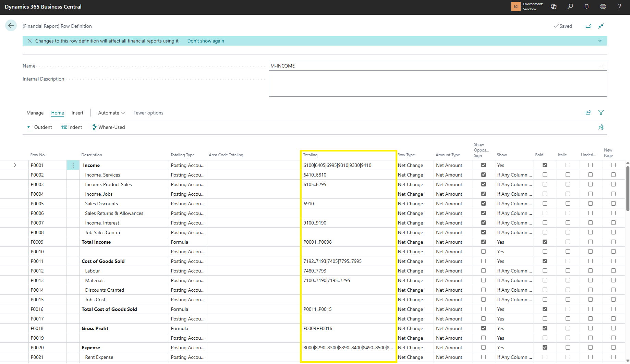Screen dimensions: 630x364
Task: Open the Insert menu
Action: 77,113
